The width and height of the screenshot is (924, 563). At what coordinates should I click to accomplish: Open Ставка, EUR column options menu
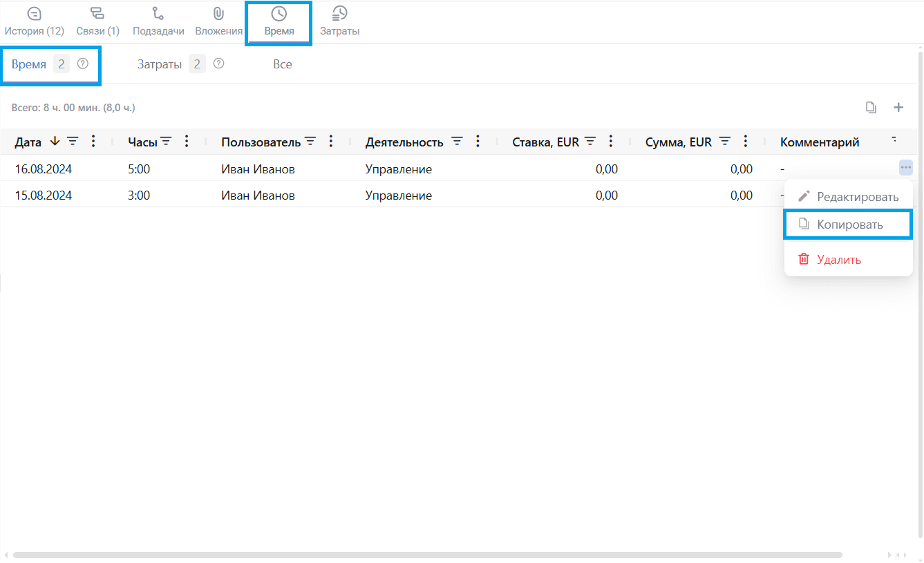click(610, 142)
